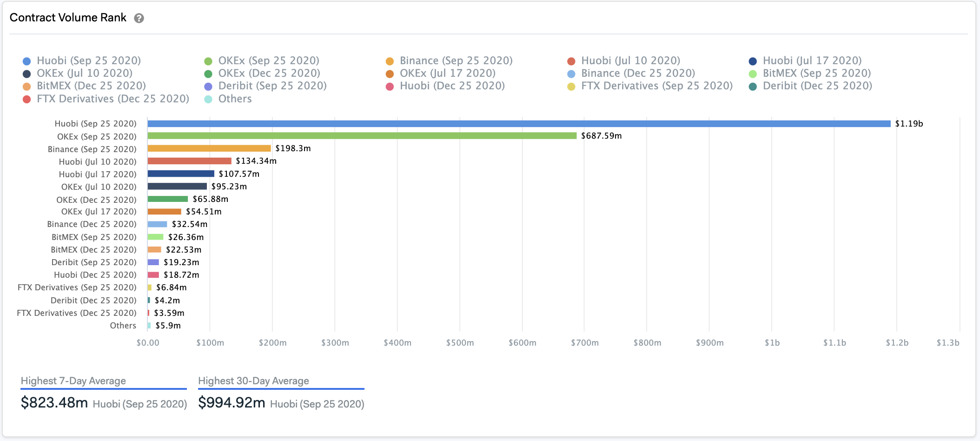Toggle Binance (Dec 25 2020) legend entry

click(631, 73)
